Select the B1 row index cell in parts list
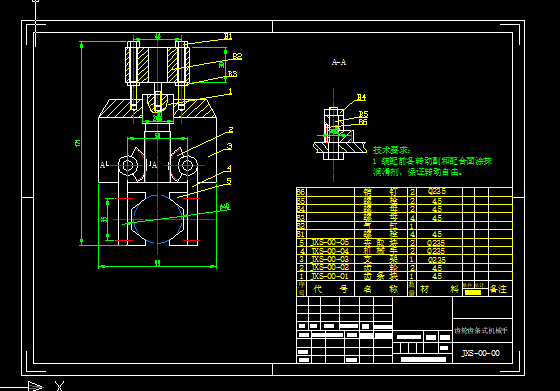 pyautogui.click(x=301, y=234)
